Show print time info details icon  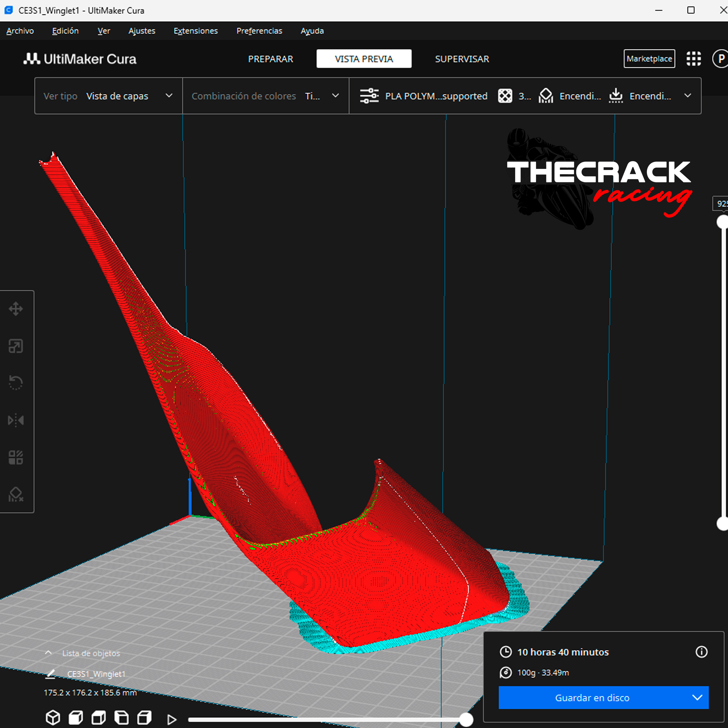coord(701,652)
